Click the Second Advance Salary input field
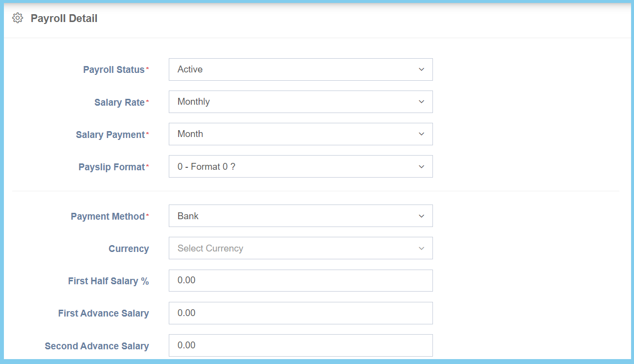Screen dimensions: 634x364 point(300,345)
